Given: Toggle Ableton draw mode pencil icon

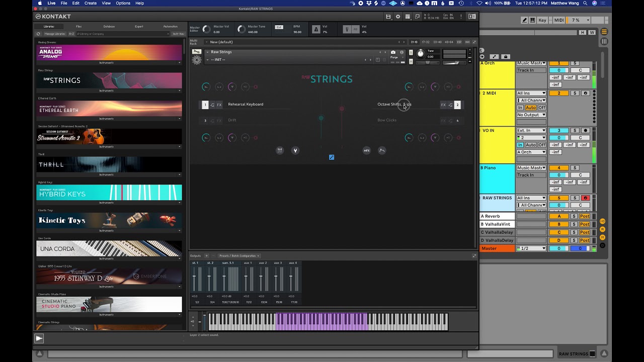Looking at the screenshot, I should pos(525,20).
